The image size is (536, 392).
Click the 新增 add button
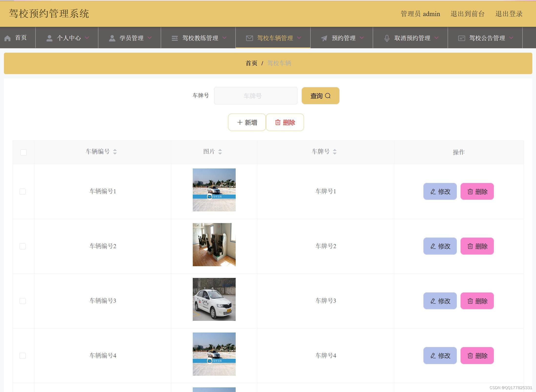coord(247,122)
